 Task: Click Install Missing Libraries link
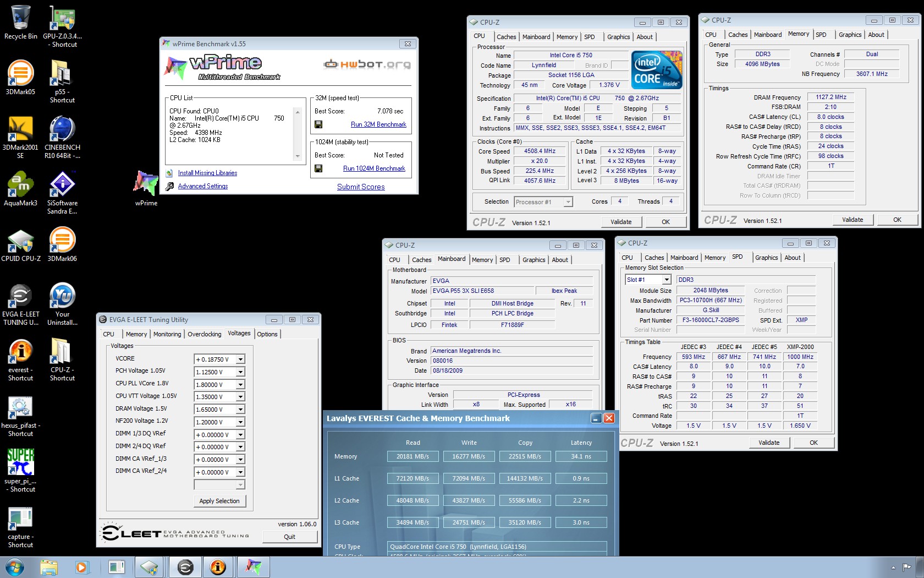(207, 173)
